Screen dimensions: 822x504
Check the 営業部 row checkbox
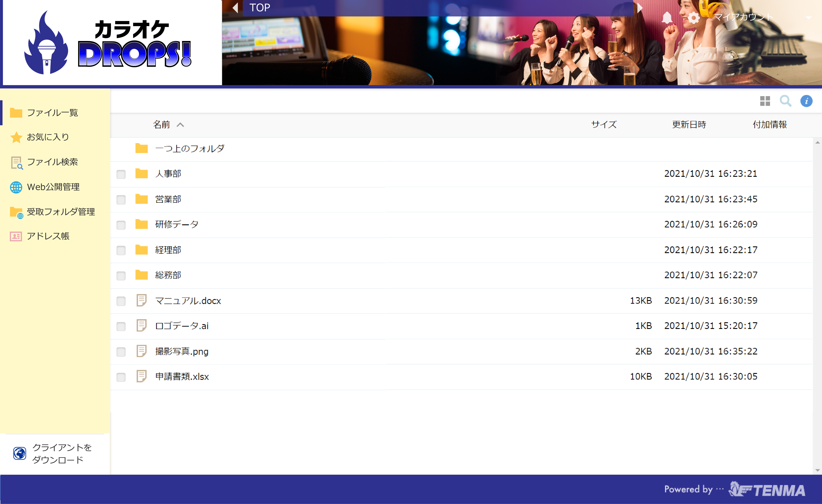coord(121,200)
